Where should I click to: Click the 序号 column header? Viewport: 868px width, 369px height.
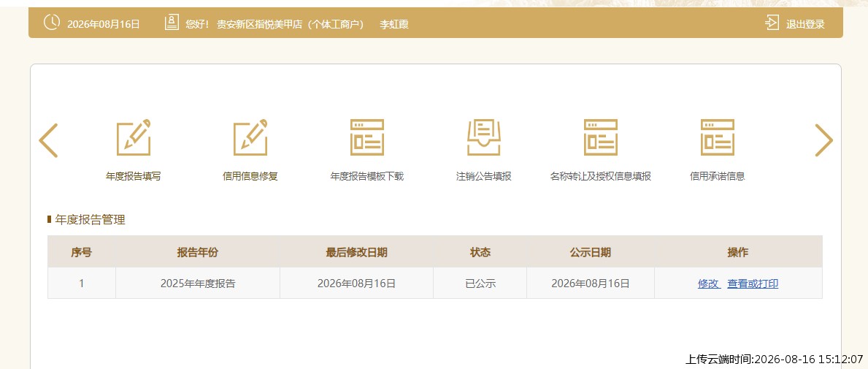click(x=81, y=252)
